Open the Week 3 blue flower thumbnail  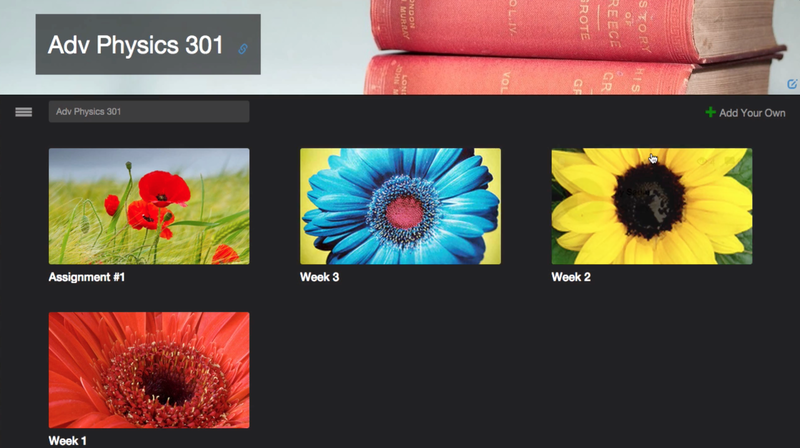point(401,206)
